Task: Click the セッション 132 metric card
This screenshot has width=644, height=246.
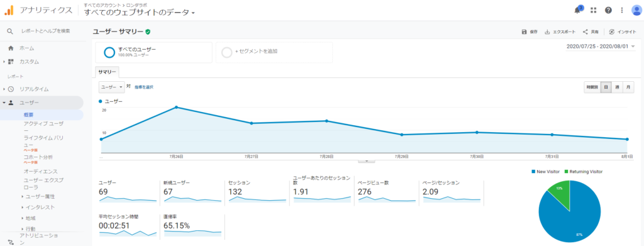Action: 257,191
